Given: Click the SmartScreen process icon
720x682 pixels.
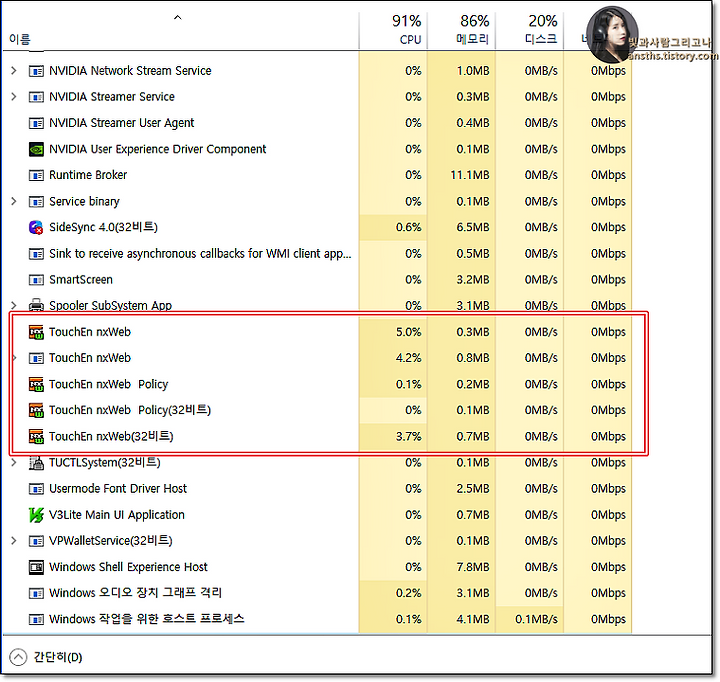Looking at the screenshot, I should click(36, 280).
